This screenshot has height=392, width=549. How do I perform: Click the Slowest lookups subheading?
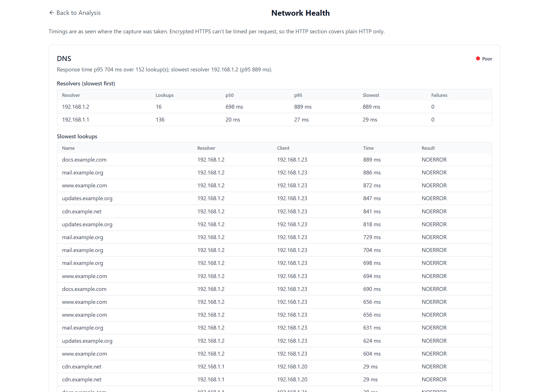(77, 136)
